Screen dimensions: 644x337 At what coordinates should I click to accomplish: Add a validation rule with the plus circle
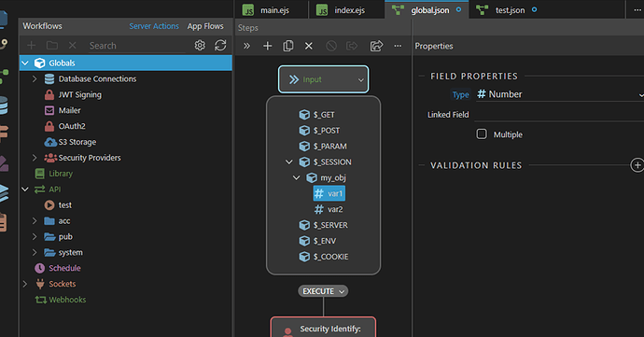637,165
